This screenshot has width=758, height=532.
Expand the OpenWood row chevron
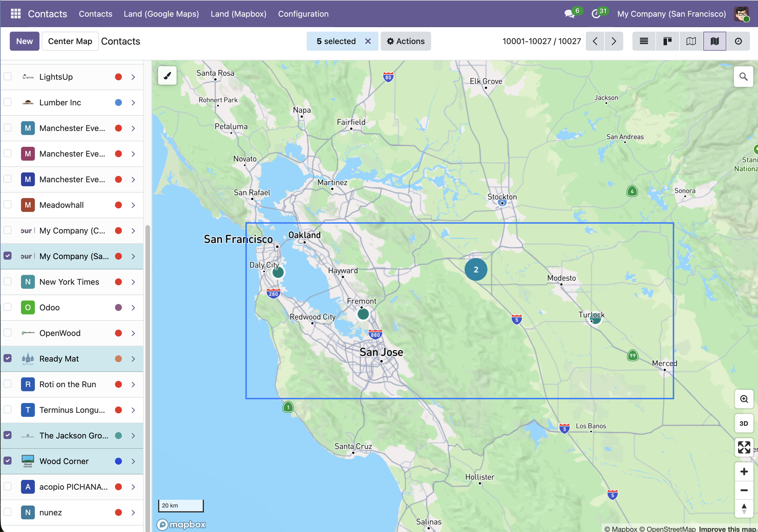(133, 333)
